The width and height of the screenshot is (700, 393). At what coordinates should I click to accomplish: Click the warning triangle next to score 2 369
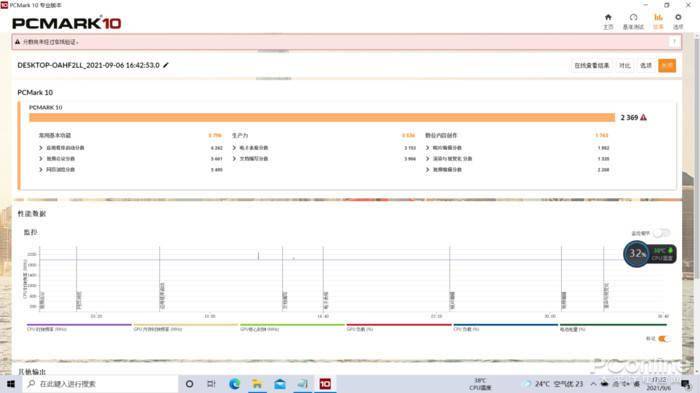click(x=643, y=117)
